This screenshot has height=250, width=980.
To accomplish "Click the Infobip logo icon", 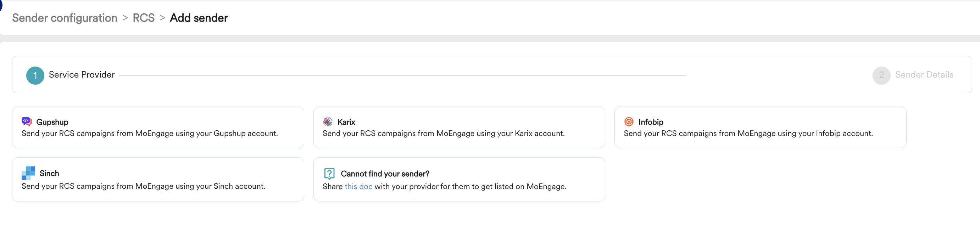I will point(629,121).
